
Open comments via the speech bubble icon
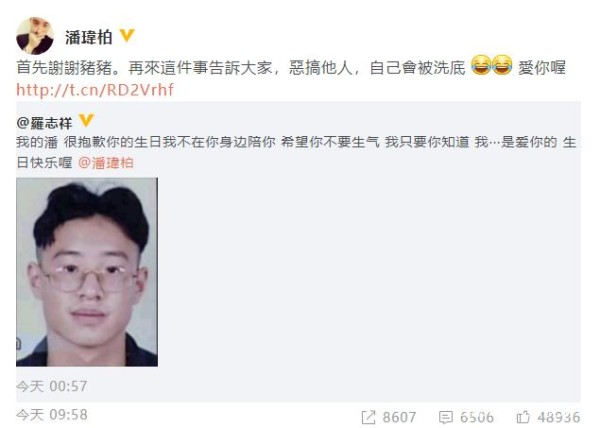click(x=446, y=417)
